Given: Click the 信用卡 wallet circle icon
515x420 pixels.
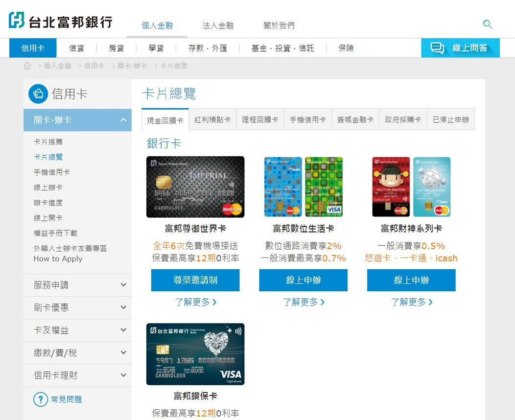Looking at the screenshot, I should point(38,94).
